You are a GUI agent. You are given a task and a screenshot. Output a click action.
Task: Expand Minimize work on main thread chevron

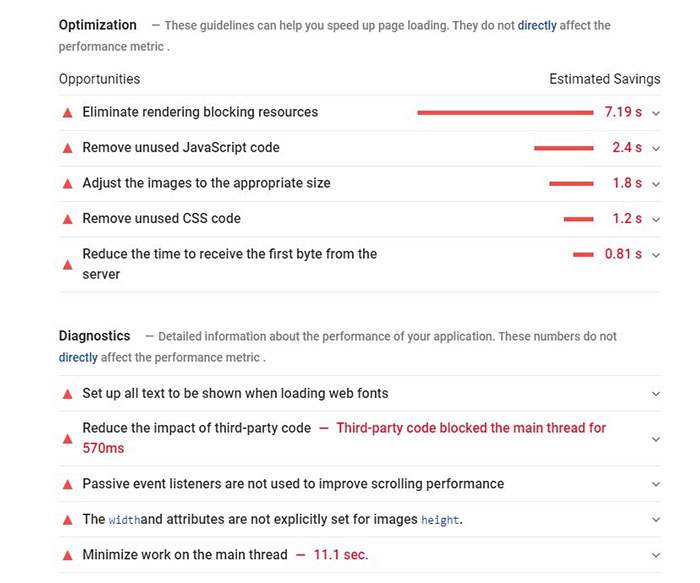coord(656,555)
